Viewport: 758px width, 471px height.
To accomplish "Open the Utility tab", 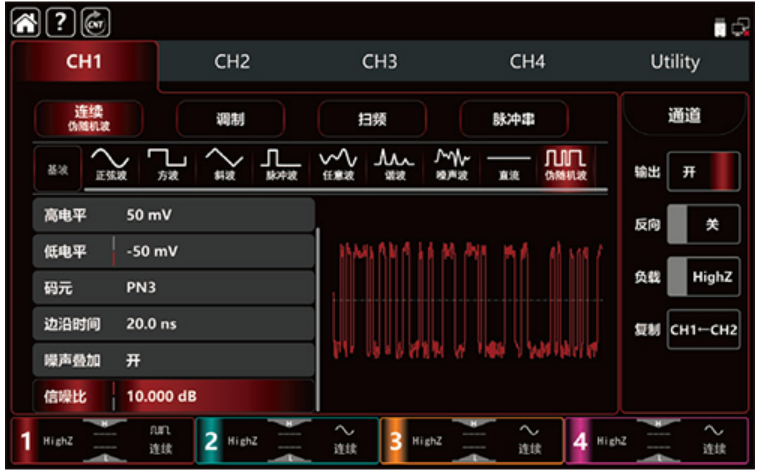I will 674,62.
